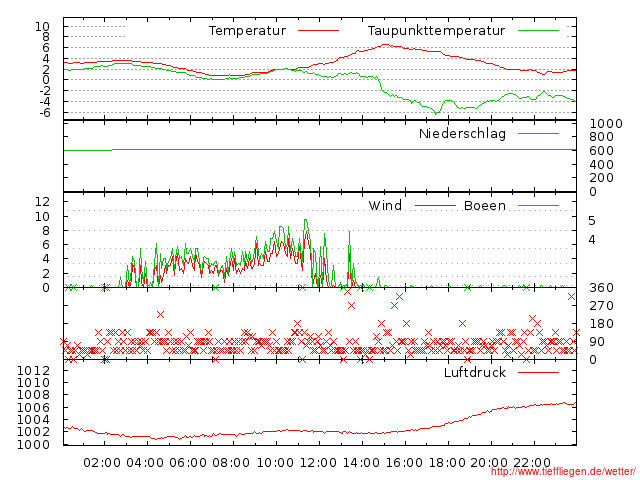The image size is (640, 480).
Task: Select the Boeen legend label
Action: tap(485, 205)
